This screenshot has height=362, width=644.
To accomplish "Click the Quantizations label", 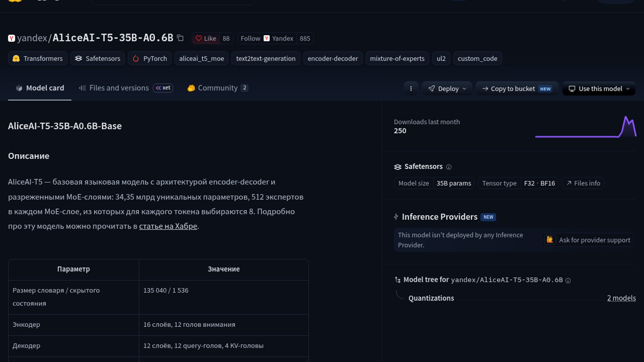I will pos(431,298).
